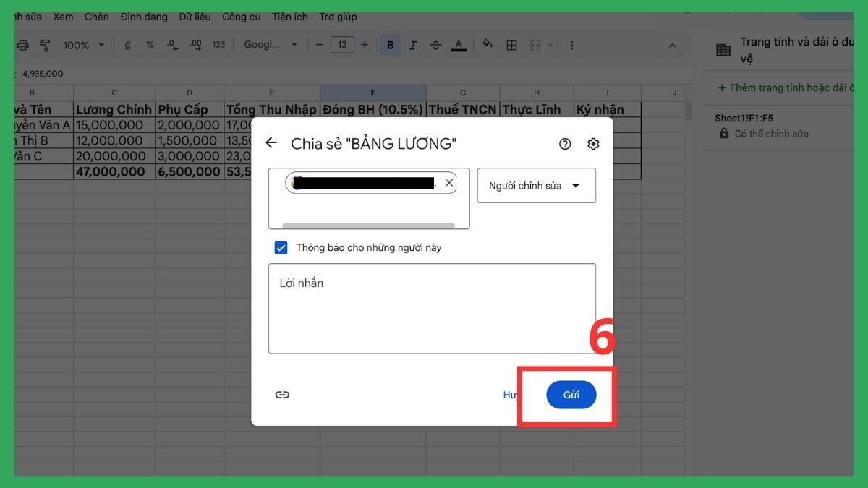This screenshot has height=488, width=868.
Task: Toggle bold formatting
Action: click(x=390, y=45)
